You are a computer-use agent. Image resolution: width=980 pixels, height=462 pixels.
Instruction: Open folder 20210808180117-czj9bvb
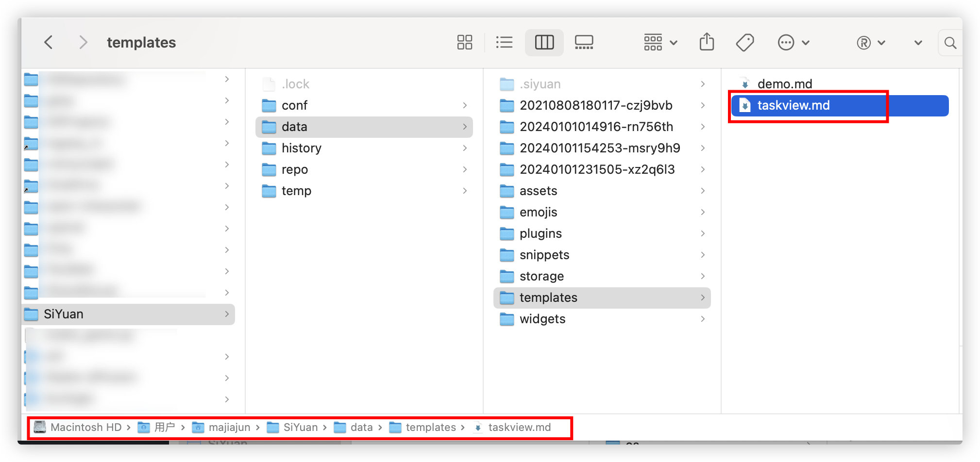[x=602, y=106]
